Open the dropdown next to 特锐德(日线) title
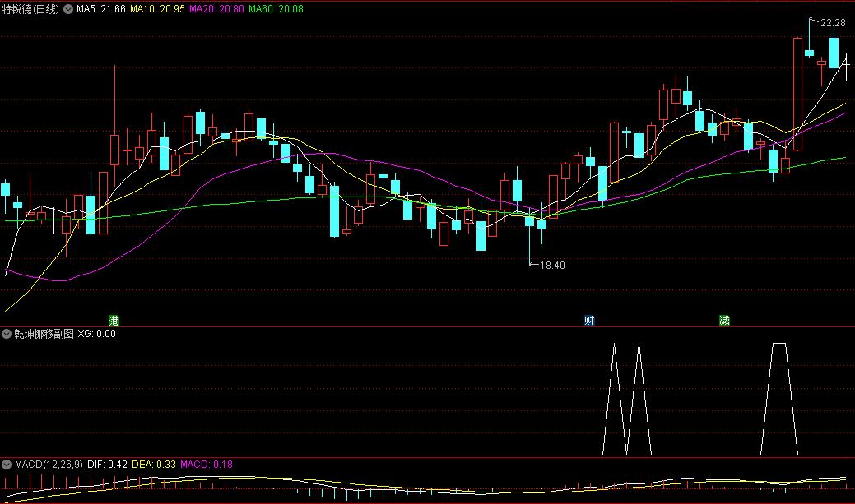 tap(68, 9)
